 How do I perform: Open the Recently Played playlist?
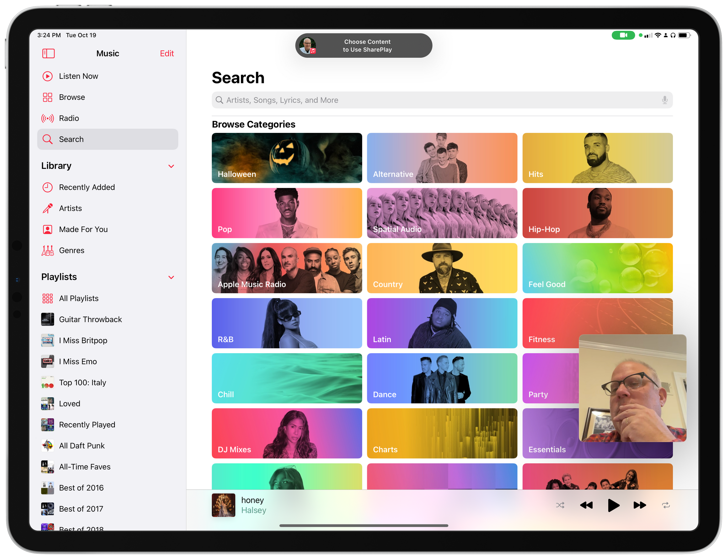pyautogui.click(x=108, y=425)
